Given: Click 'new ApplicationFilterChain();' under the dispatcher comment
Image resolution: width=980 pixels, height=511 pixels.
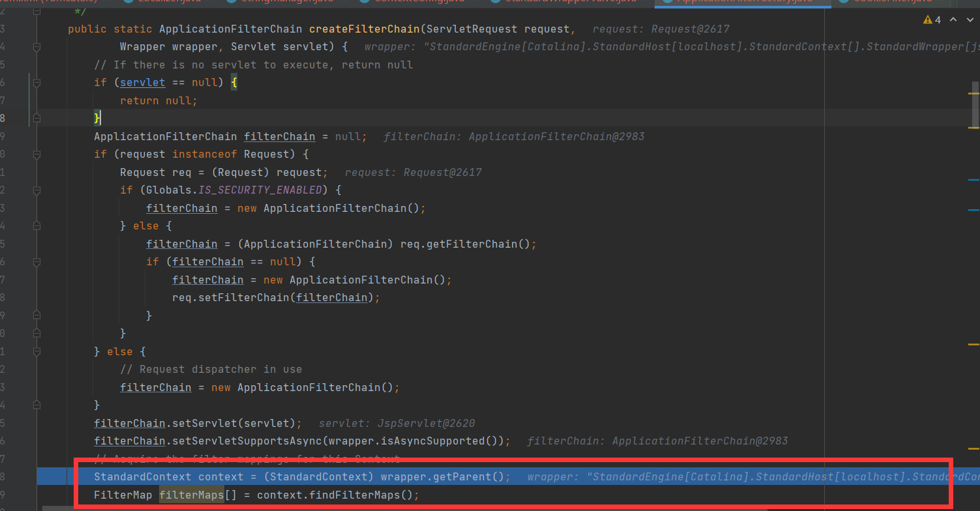Looking at the screenshot, I should 306,388.
